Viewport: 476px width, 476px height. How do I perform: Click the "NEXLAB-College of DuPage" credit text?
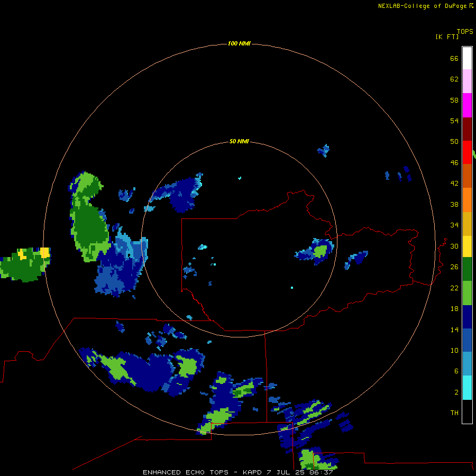[x=423, y=6]
